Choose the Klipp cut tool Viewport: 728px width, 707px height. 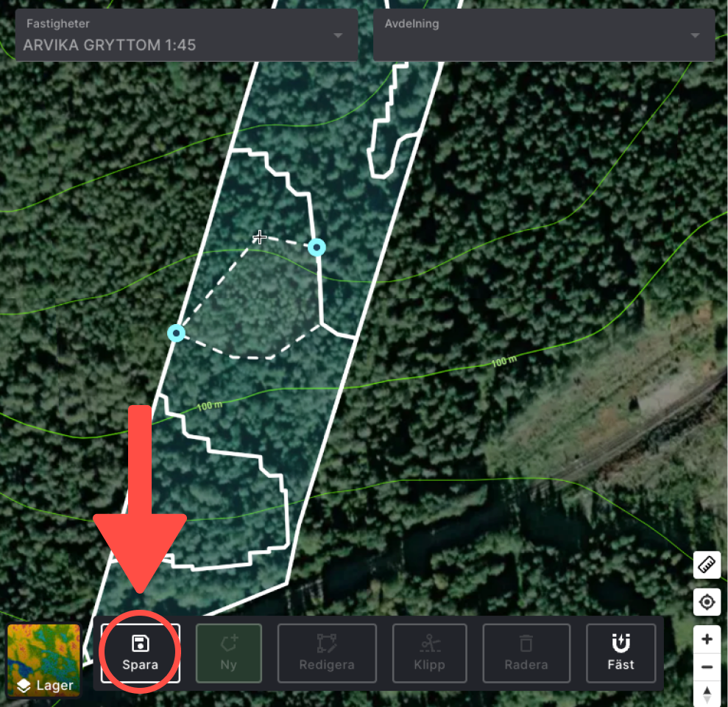429,653
